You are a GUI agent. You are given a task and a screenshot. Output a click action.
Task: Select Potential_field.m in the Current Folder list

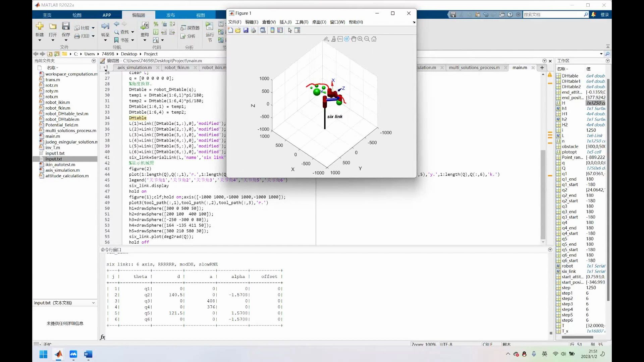click(62, 125)
